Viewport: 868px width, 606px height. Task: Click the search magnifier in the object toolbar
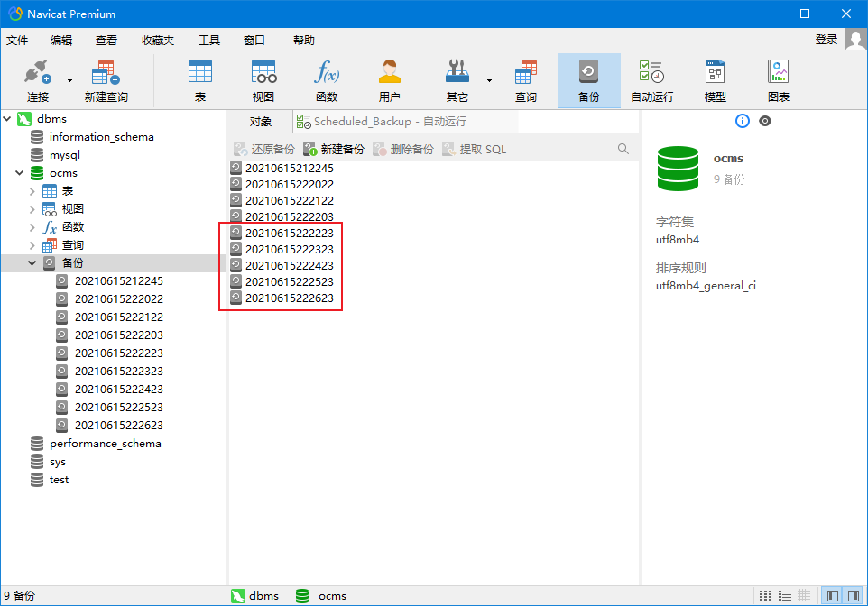tap(623, 149)
